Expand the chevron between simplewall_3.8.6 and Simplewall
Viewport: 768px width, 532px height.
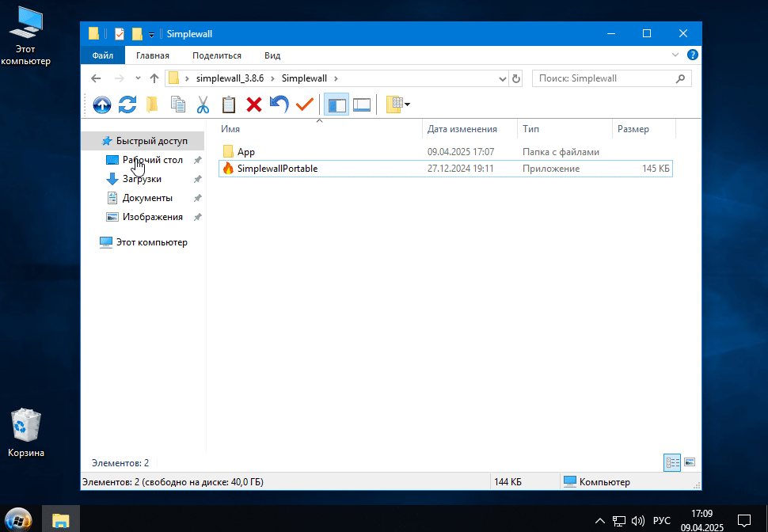(x=272, y=78)
